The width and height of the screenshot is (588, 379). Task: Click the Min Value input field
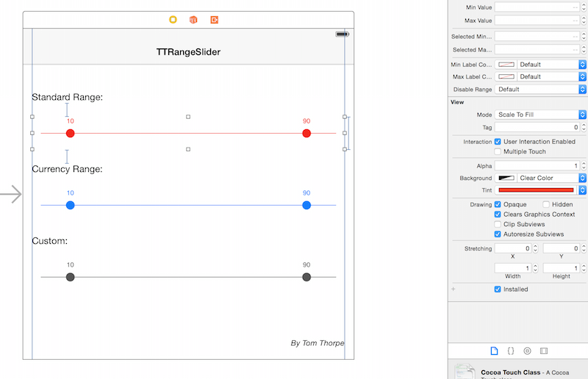point(537,7)
